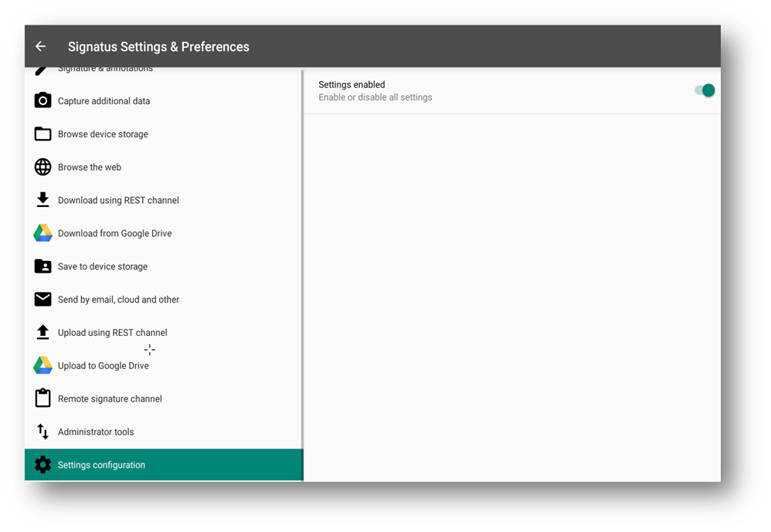The height and width of the screenshot is (532, 771).
Task: Click the sidebar vertical scrollbar
Action: [302, 270]
